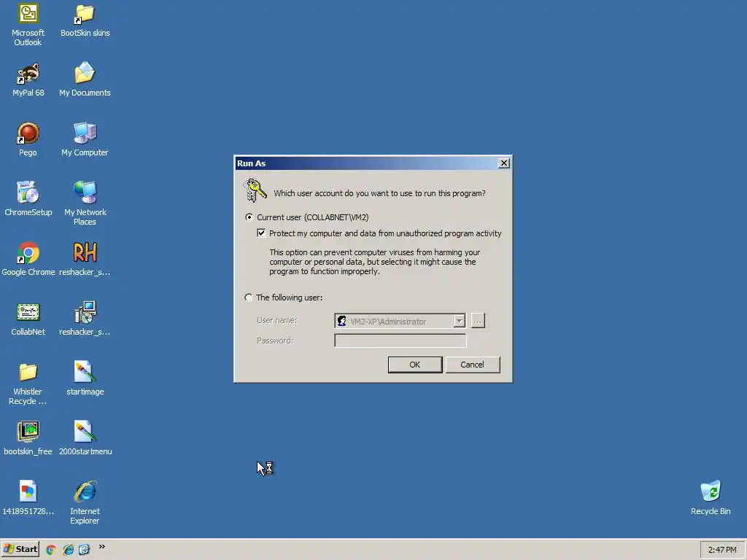Click Cancel in the Run As dialog

click(x=473, y=365)
